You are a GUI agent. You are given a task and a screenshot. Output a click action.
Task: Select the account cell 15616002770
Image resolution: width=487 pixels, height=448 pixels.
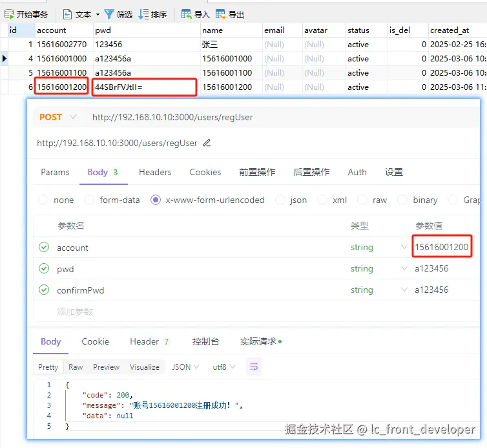[x=64, y=45]
